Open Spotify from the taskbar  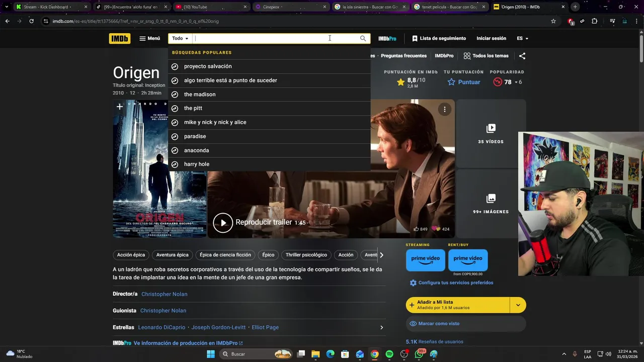tap(389, 354)
